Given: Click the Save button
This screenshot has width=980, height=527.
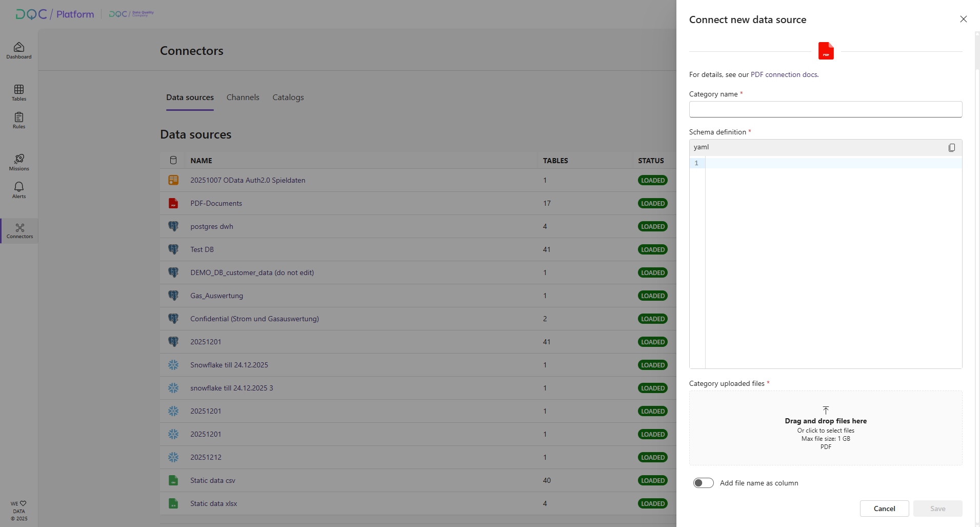Looking at the screenshot, I should pyautogui.click(x=937, y=509).
